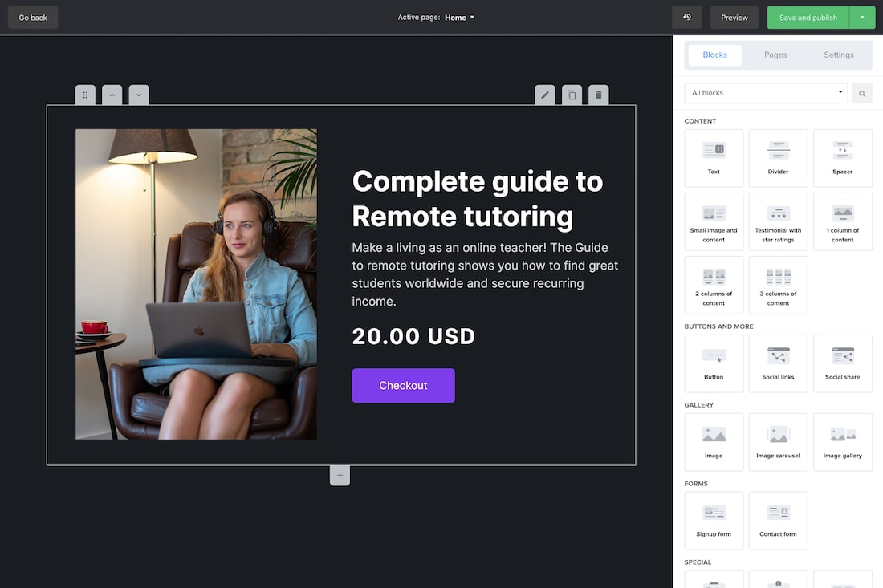The image size is (883, 588).
Task: Move block down with arrow icon
Action: (139, 95)
